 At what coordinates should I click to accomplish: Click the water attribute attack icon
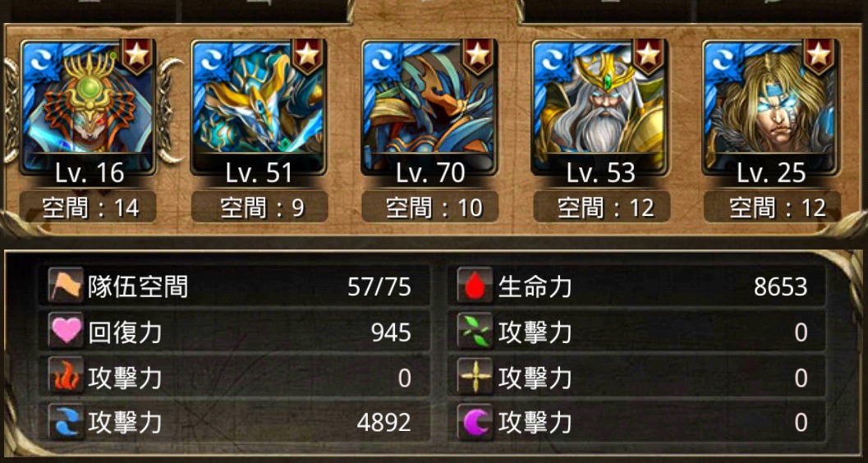(66, 423)
